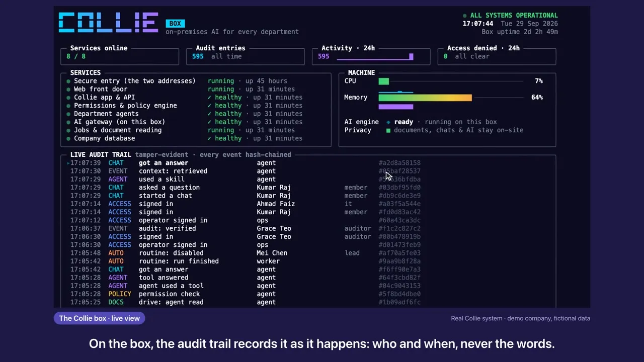Select the "context: retrieved" audit entry
The height and width of the screenshot is (362, 644).
click(173, 171)
